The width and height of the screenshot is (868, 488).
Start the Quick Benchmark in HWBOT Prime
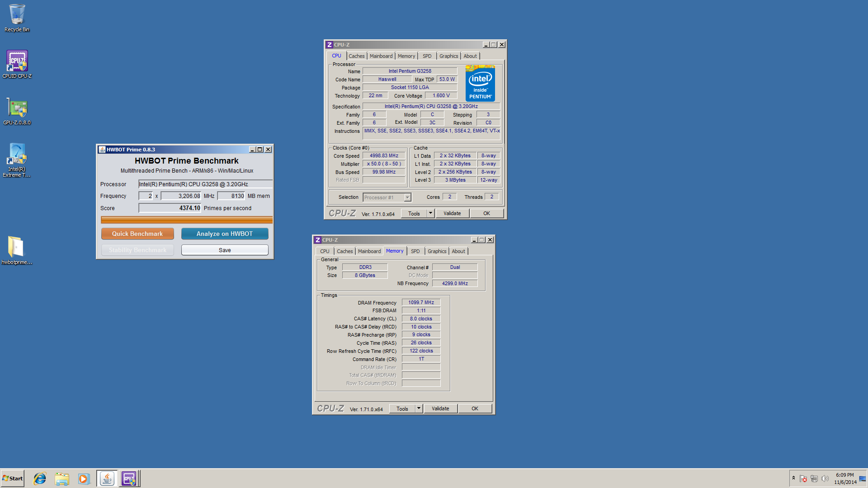[x=137, y=234]
